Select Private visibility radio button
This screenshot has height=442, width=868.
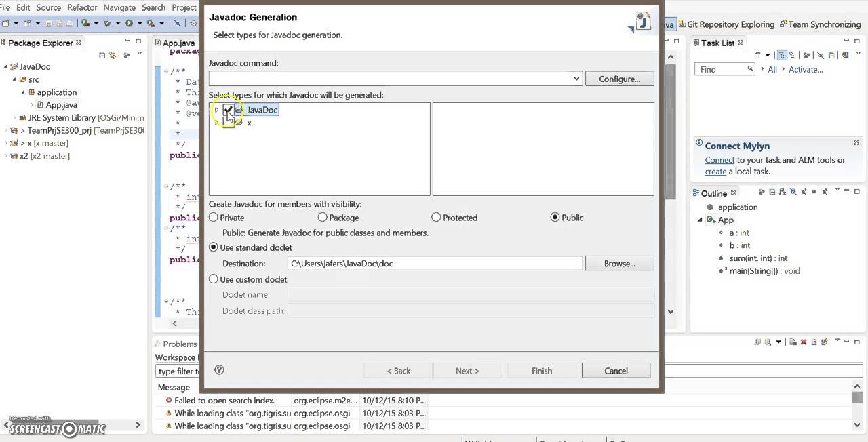pyautogui.click(x=214, y=218)
